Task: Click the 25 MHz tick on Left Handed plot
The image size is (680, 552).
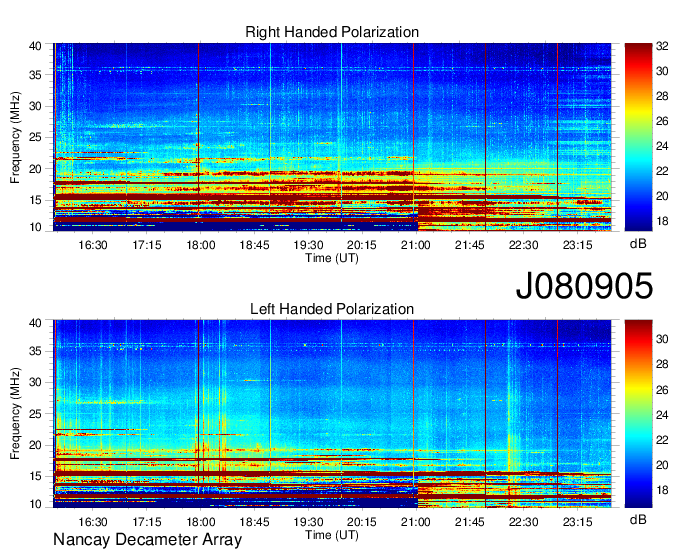Action: [35, 414]
